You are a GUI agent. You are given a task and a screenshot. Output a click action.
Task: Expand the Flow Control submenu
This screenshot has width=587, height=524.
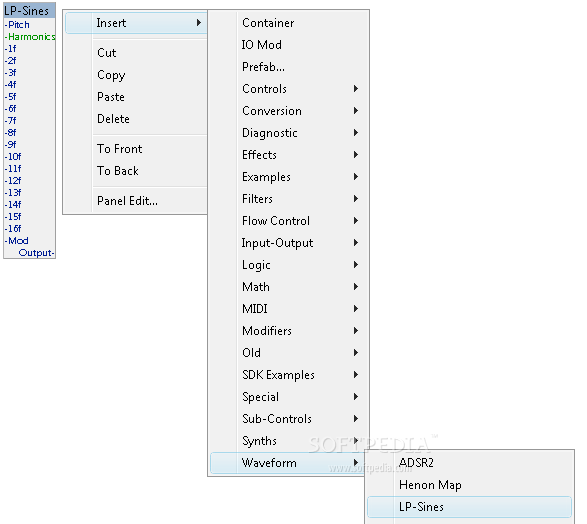[x=288, y=221]
